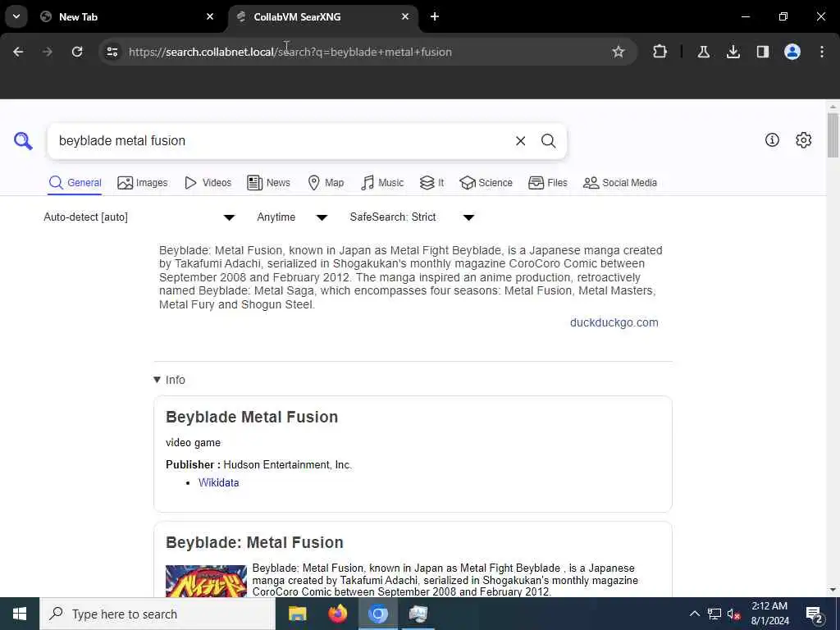Open the Downloads icon in toolbar
840x630 pixels.
[x=733, y=52]
